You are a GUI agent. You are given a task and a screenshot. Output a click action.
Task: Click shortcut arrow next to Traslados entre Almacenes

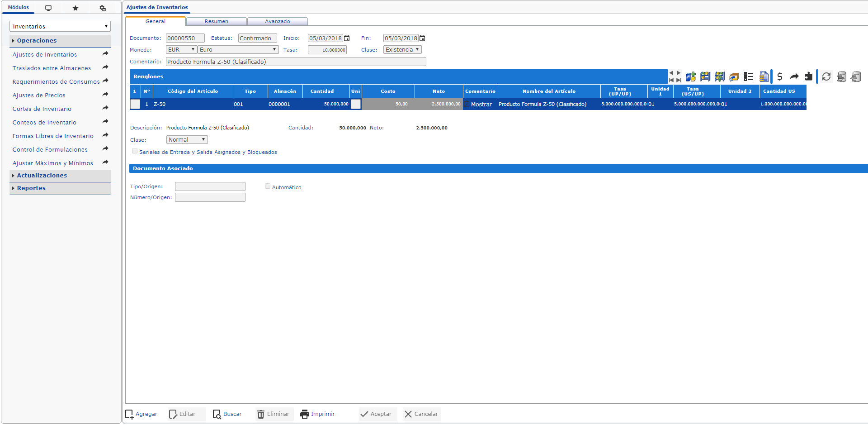click(105, 67)
